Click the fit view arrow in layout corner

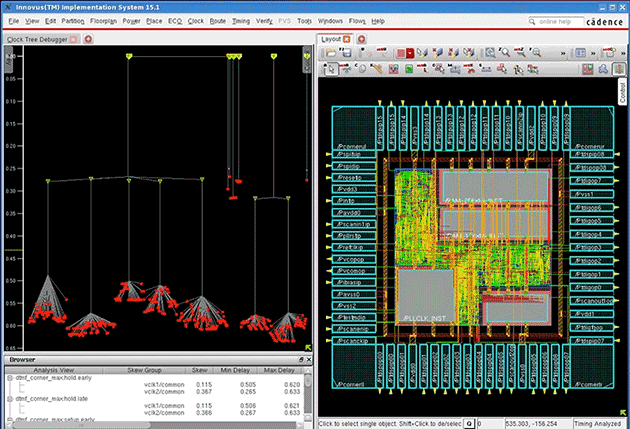pyautogui.click(x=623, y=413)
